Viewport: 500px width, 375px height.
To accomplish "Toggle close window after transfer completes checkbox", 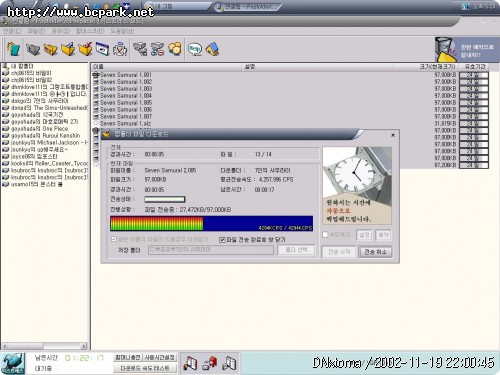I will 222,240.
